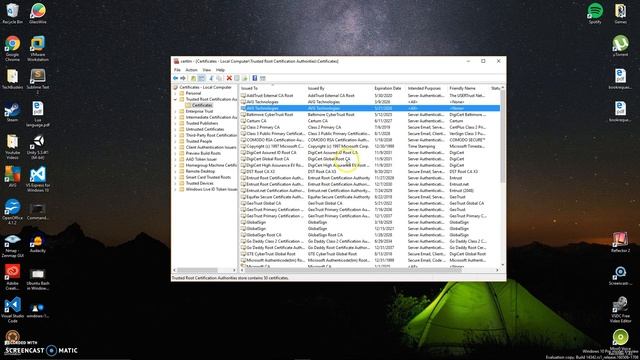Click the Up One Level toolbar icon
This screenshot has height=360, width=640.
point(193,78)
